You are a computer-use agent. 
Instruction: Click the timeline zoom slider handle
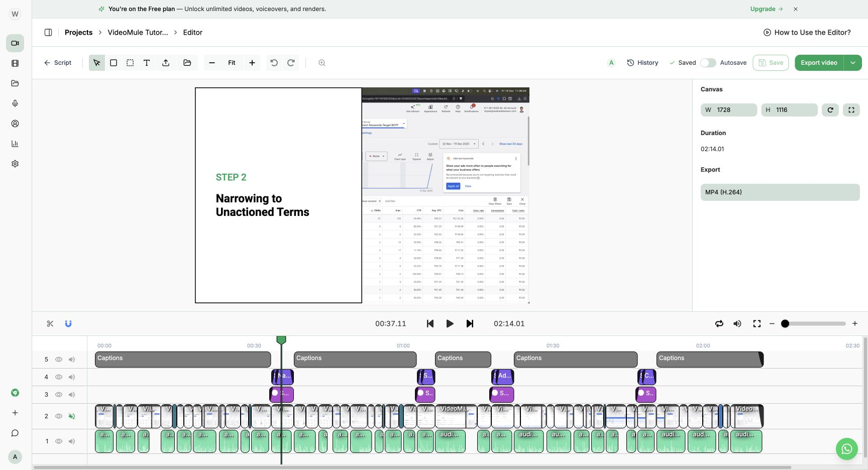click(x=785, y=324)
